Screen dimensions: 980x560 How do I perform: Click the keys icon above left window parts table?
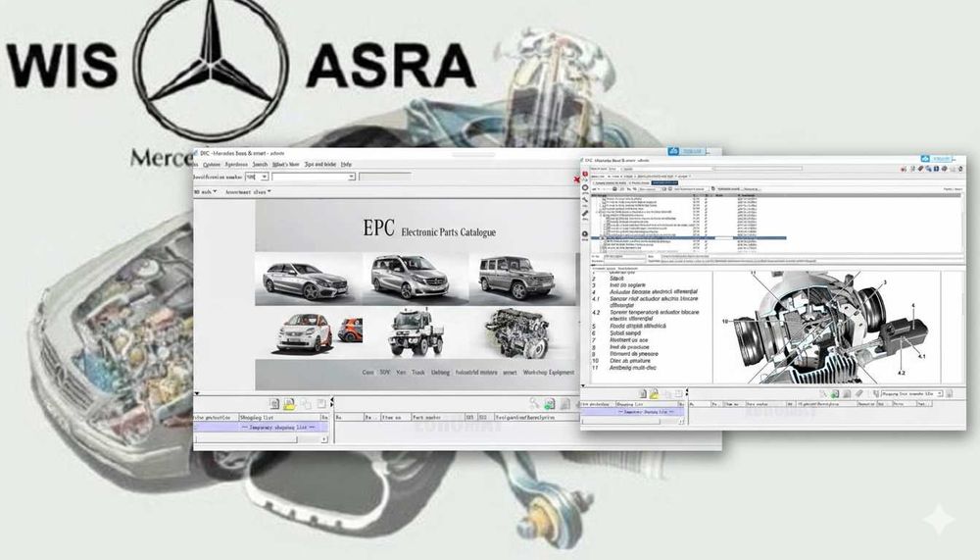(534, 404)
